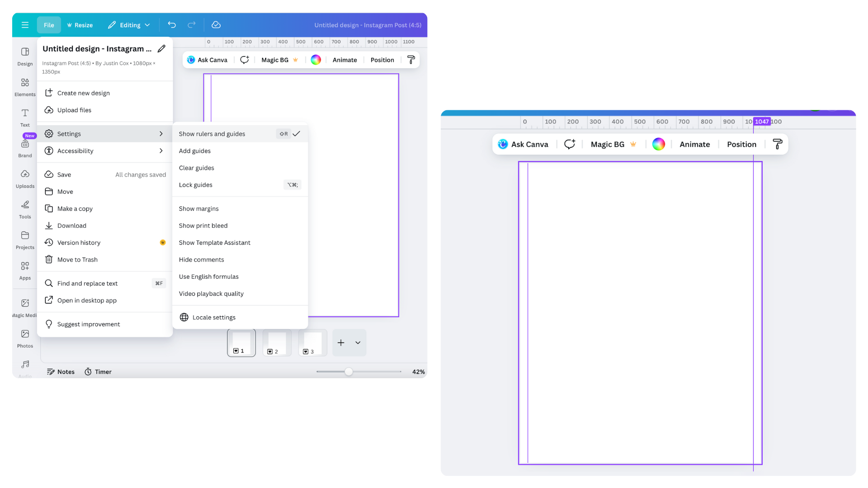This screenshot has height=488, width=868.
Task: Open the Apps sidebar panel
Action: [x=25, y=271]
